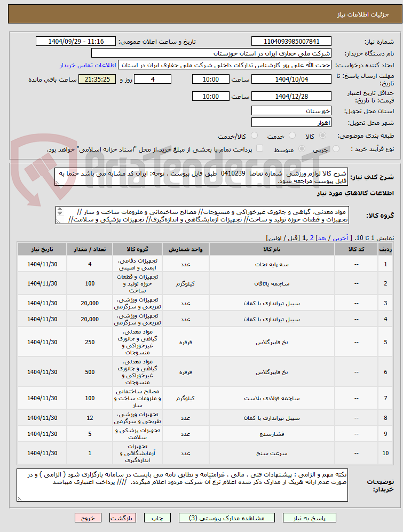Click the buyer notes text area
The width and height of the screenshot is (403, 532).
pyautogui.click(x=183, y=485)
